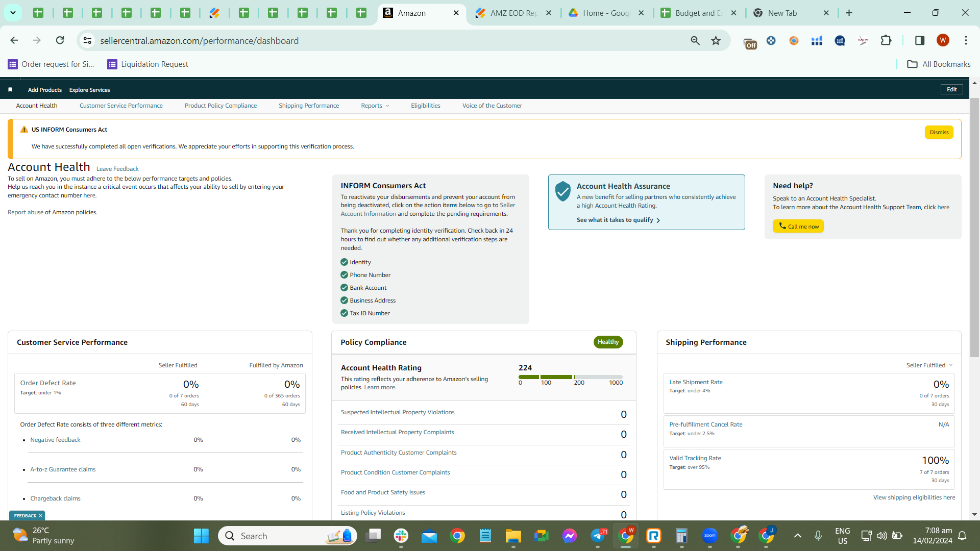Launch Google Meet from the taskbar
This screenshot has height=551, width=980.
click(541, 536)
